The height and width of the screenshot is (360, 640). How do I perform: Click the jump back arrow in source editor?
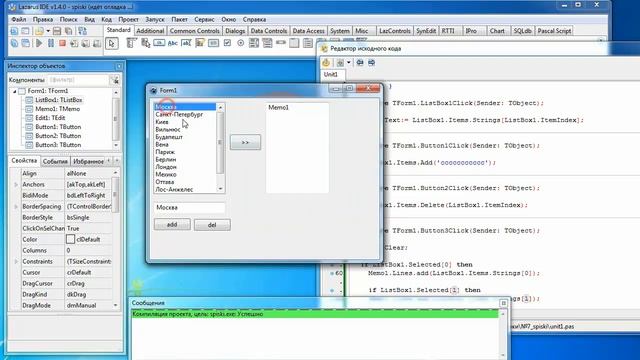tap(360, 62)
